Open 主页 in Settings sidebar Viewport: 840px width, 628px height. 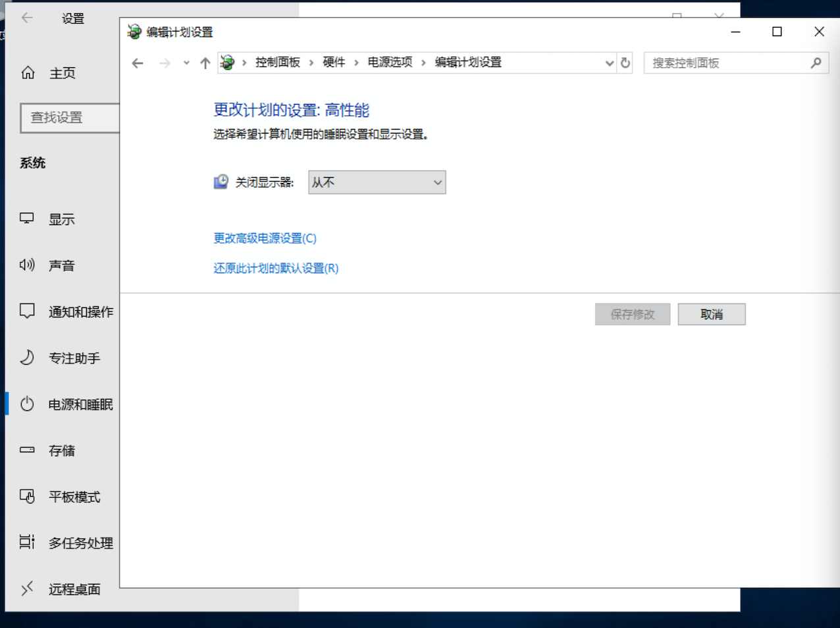63,73
